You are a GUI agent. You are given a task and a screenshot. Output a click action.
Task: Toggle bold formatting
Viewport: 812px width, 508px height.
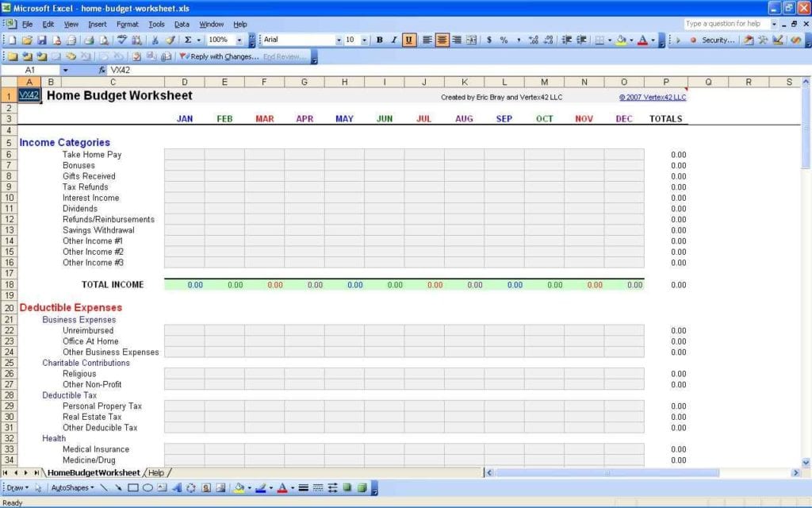pos(379,39)
